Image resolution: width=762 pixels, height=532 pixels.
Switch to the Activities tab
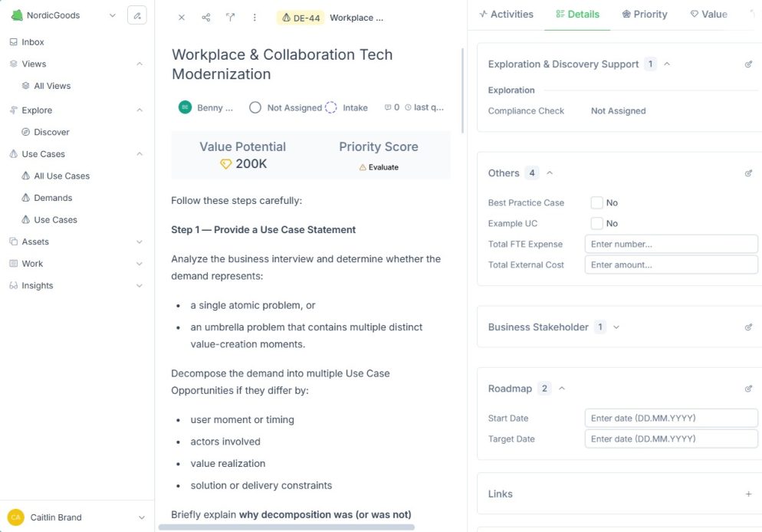[507, 15]
